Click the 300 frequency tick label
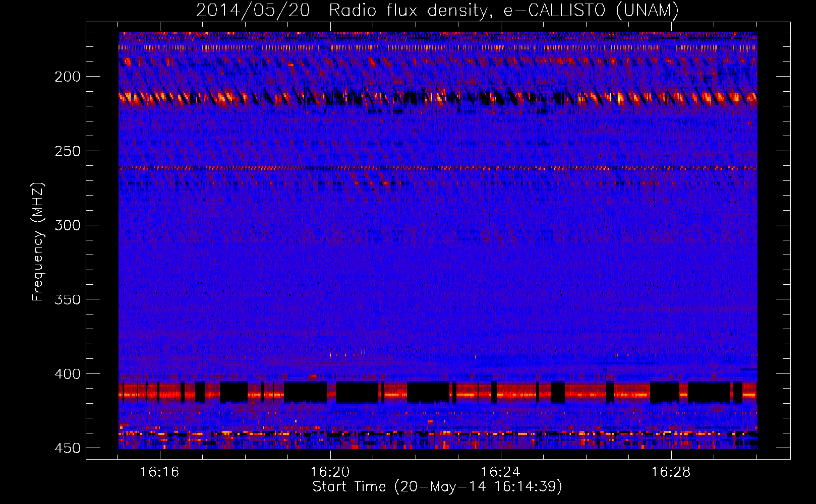The image size is (816, 504). pos(68,225)
